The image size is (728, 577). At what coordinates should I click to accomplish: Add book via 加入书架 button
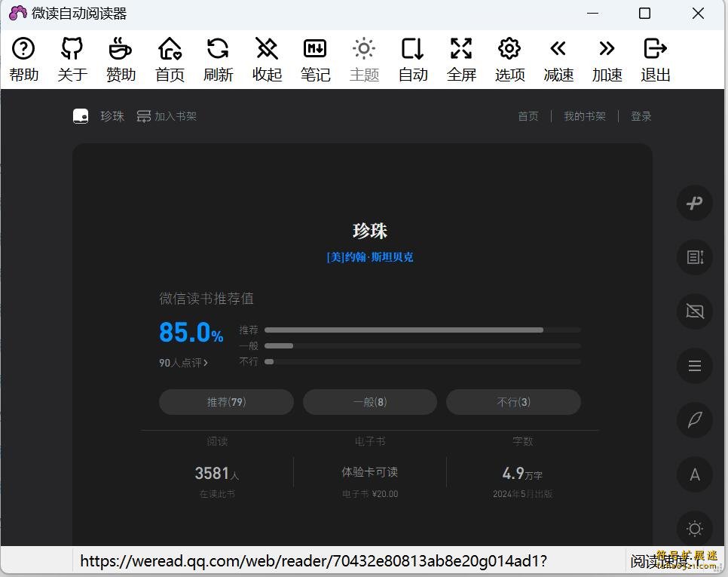(x=167, y=116)
